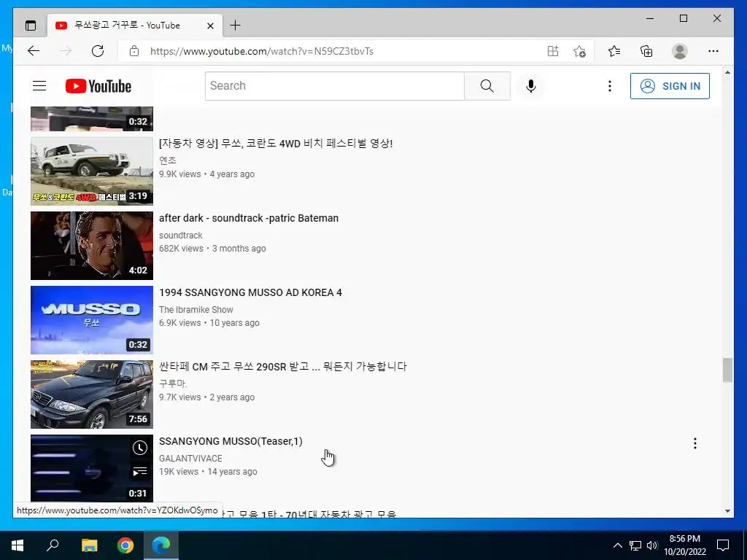Add SSANGYONG MUSSO Teaser to queue
This screenshot has width=747, height=560.
(x=139, y=472)
